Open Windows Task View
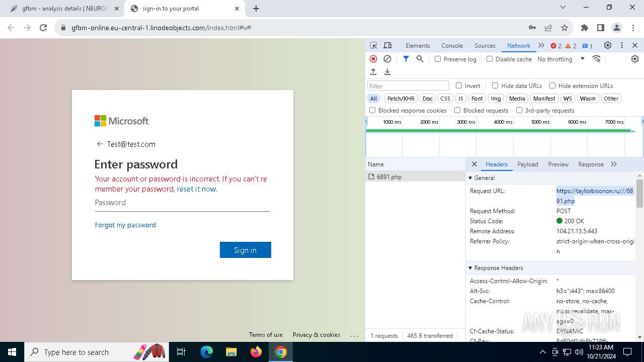Screen dimensions: 644x362 point(181,352)
